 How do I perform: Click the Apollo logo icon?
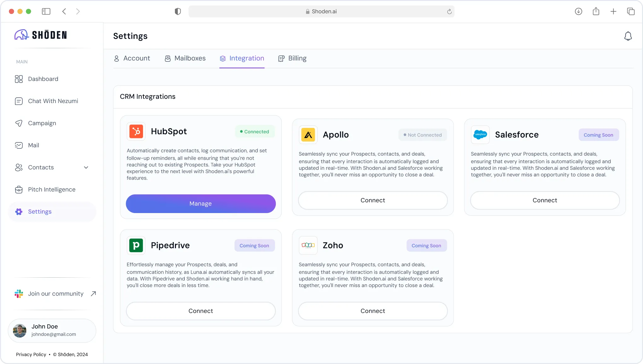click(x=308, y=135)
